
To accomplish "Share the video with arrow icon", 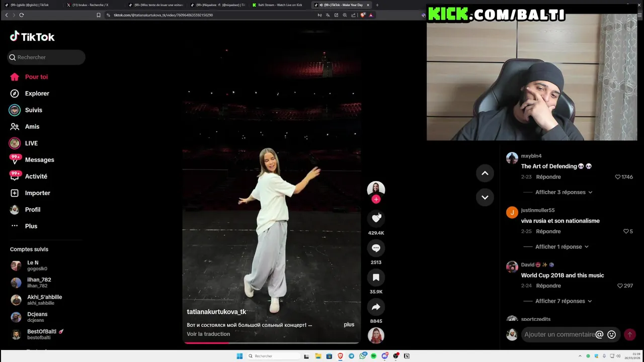I will [x=376, y=307].
